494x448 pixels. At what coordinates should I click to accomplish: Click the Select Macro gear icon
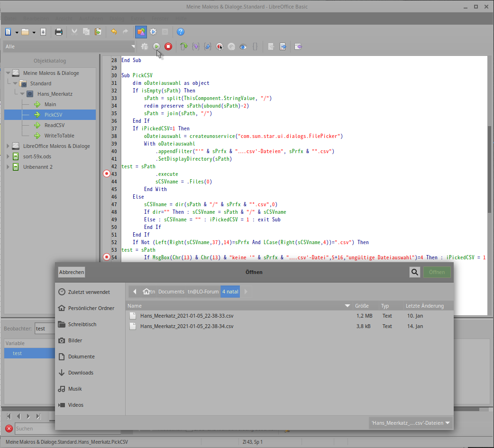click(153, 32)
